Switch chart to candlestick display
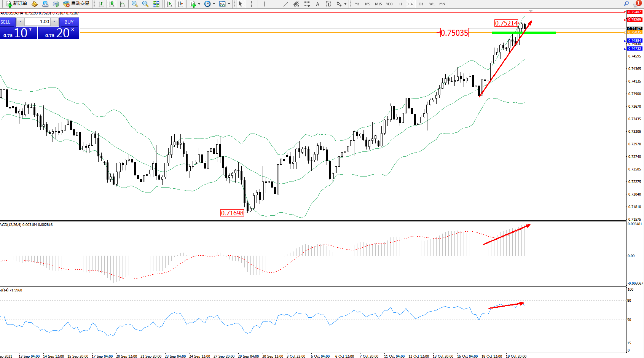Screen dimensions: 644x358 click(112, 4)
